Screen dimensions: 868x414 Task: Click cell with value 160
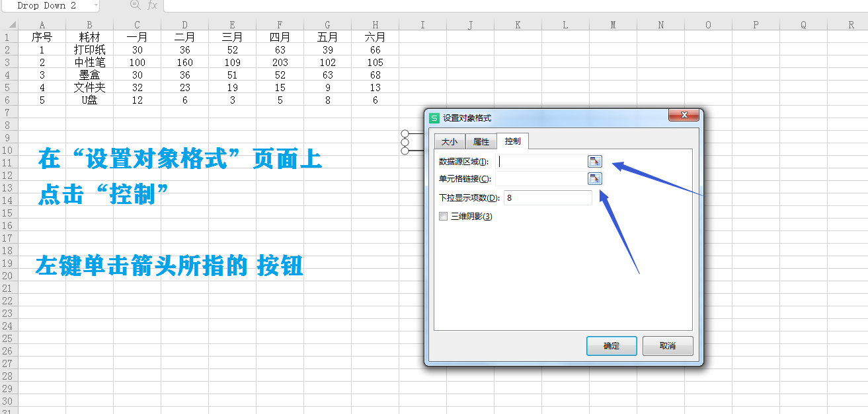pos(184,62)
